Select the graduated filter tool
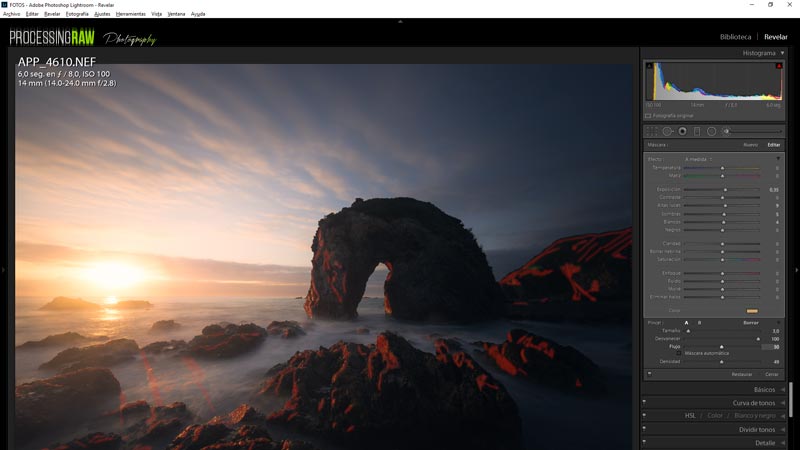800x450 pixels. point(697,131)
